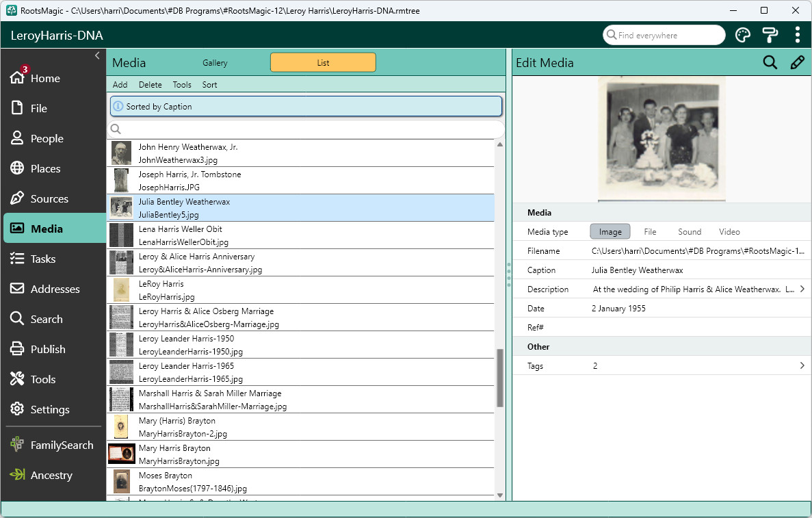812x518 pixels.
Task: Open the three-dot options menu
Action: 797,35
